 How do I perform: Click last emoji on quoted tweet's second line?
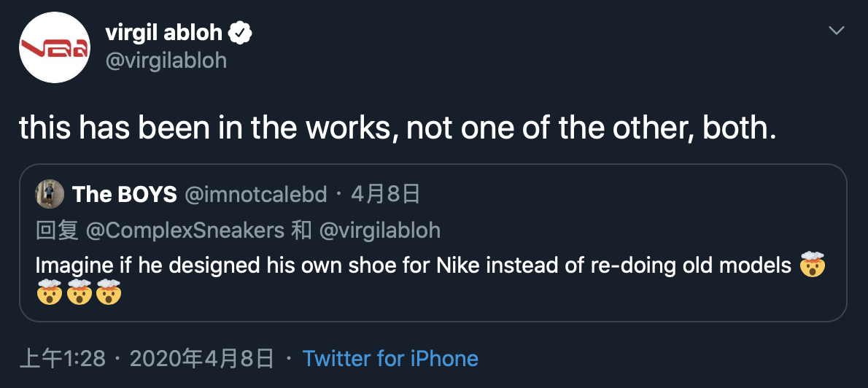[x=108, y=294]
